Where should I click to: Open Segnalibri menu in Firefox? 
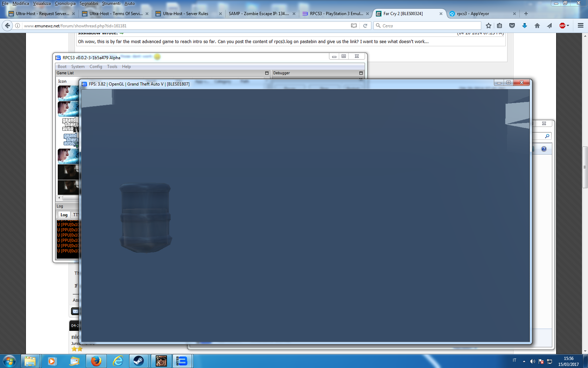coord(89,4)
